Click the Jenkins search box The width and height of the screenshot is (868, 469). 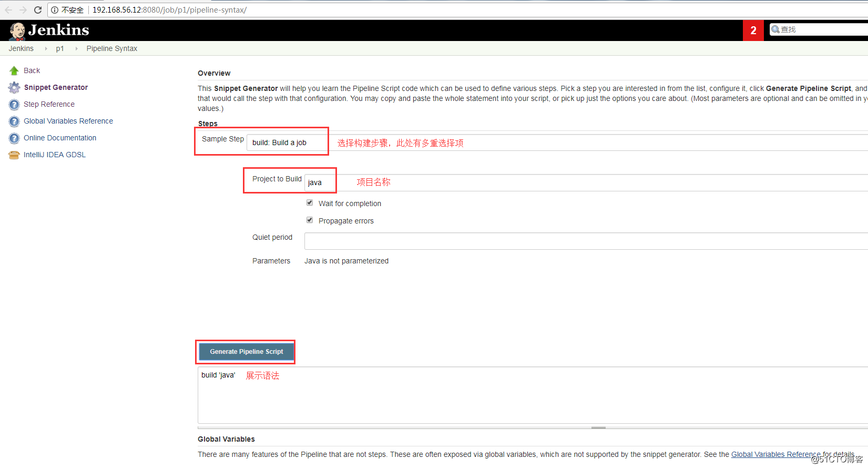(x=819, y=29)
